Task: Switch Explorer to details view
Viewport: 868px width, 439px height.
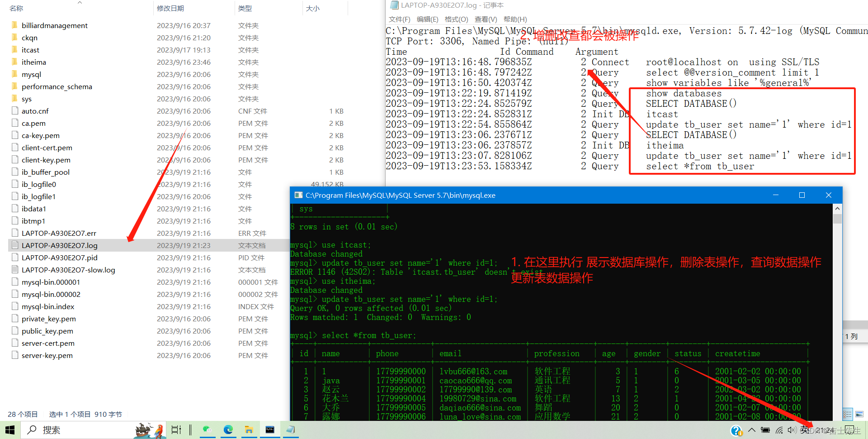Action: pyautogui.click(x=847, y=414)
